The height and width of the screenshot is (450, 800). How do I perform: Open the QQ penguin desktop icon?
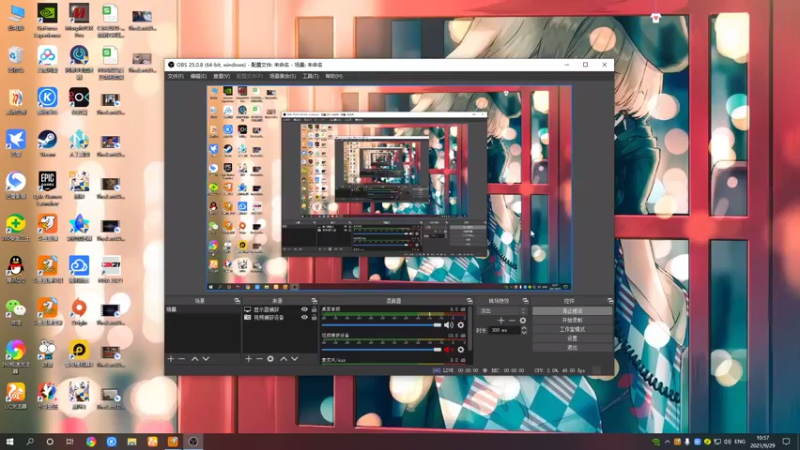(x=16, y=269)
